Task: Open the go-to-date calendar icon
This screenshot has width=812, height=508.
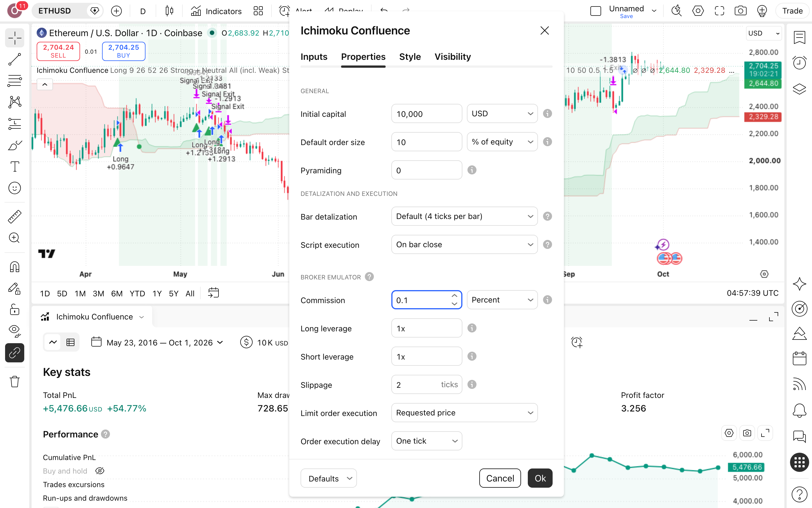Action: (x=213, y=293)
